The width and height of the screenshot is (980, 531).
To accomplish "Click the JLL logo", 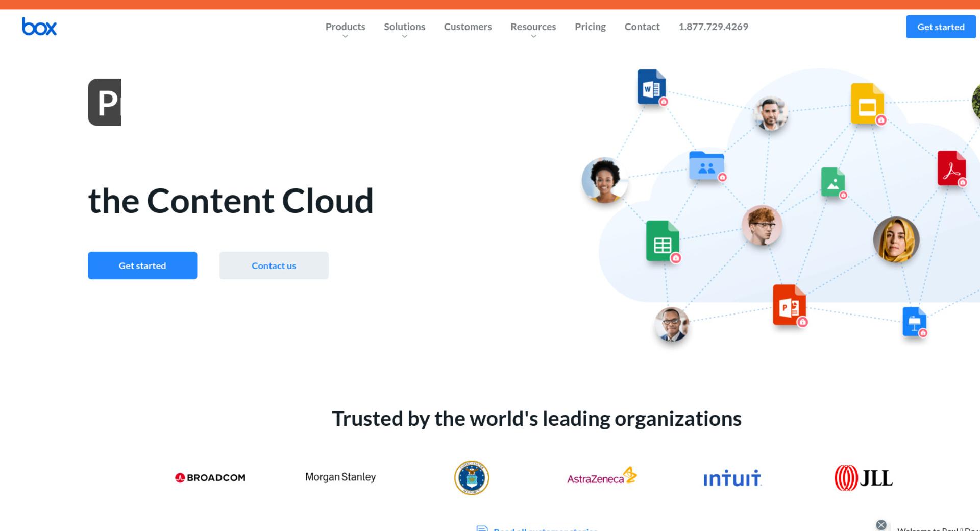I will point(863,478).
